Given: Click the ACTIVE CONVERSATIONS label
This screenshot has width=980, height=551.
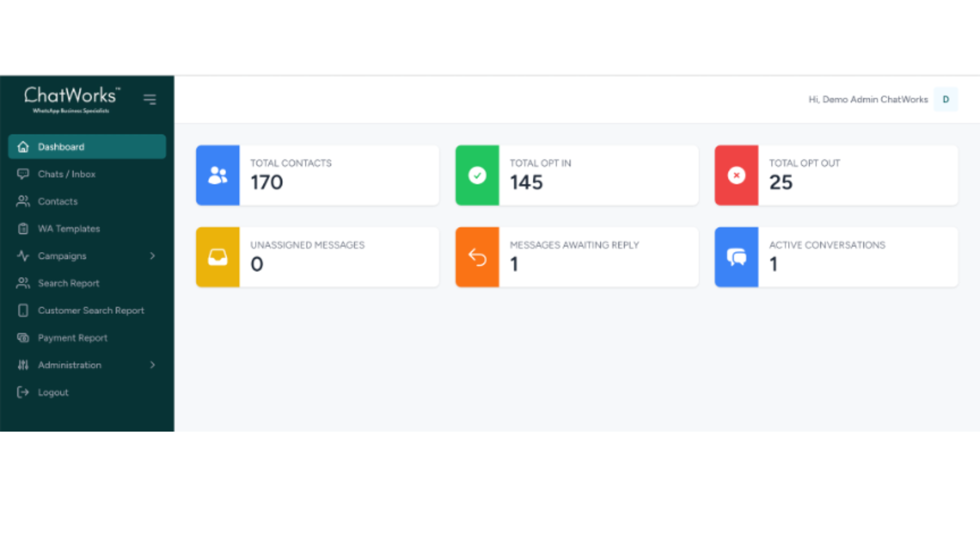Looking at the screenshot, I should 827,245.
